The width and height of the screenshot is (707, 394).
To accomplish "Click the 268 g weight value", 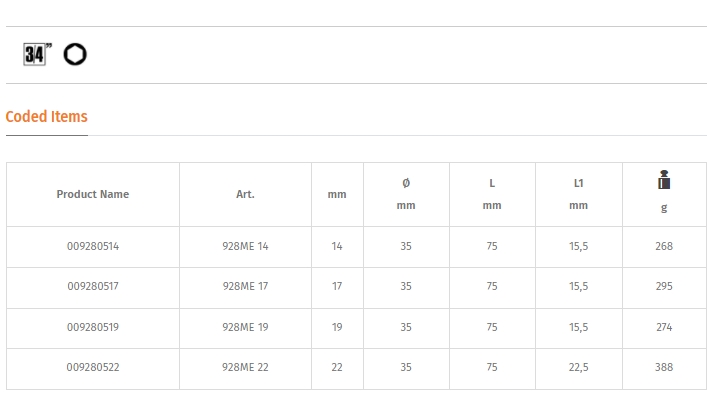I will click(664, 246).
